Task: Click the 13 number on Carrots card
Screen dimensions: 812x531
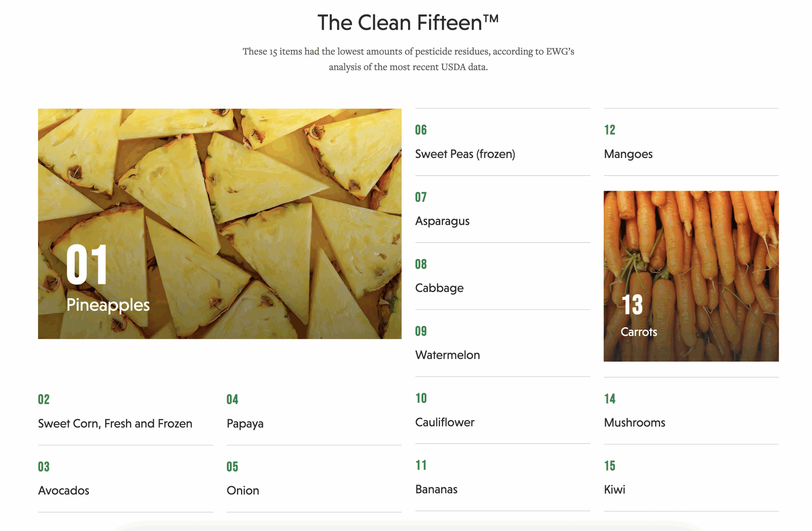Action: [x=632, y=305]
